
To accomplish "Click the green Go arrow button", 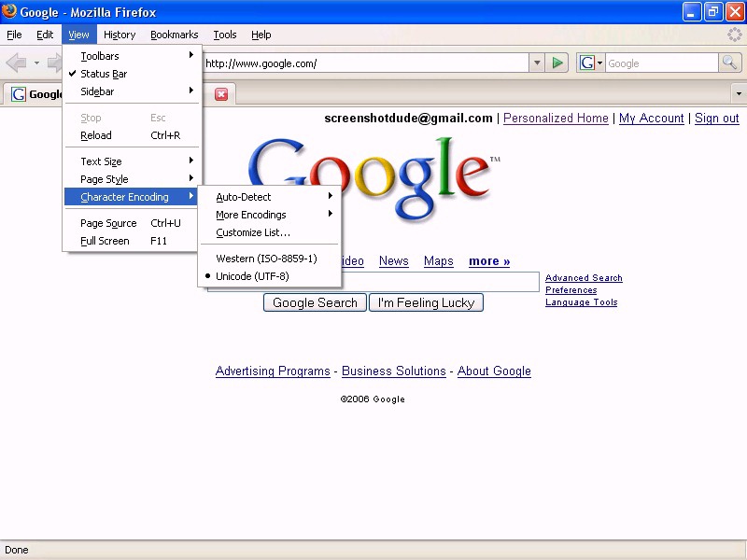I will point(557,63).
